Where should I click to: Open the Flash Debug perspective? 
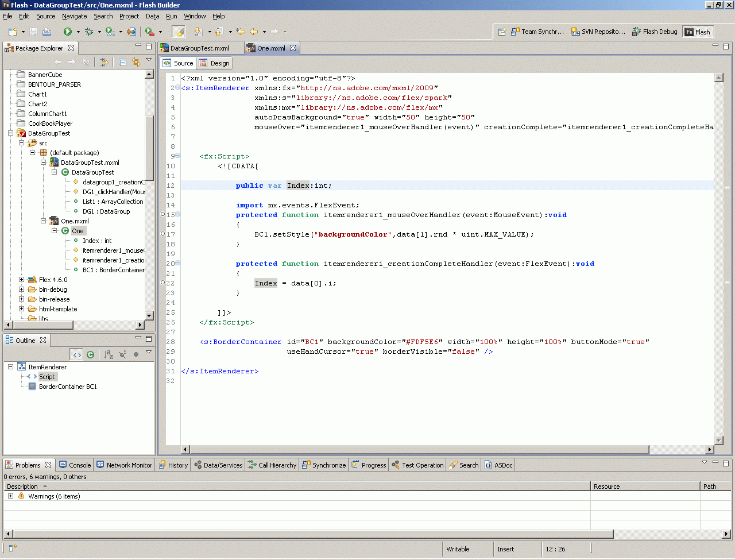[x=655, y=32]
